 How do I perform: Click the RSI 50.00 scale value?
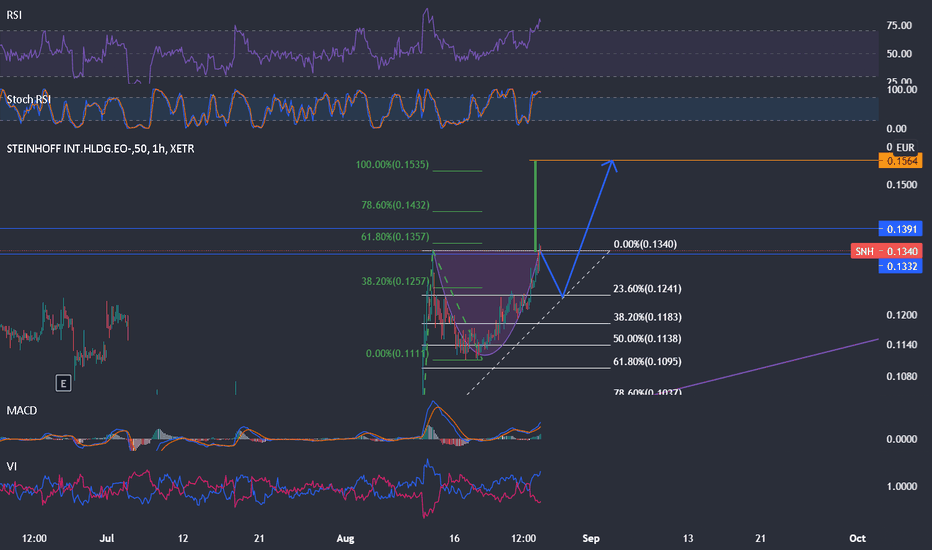tap(899, 54)
